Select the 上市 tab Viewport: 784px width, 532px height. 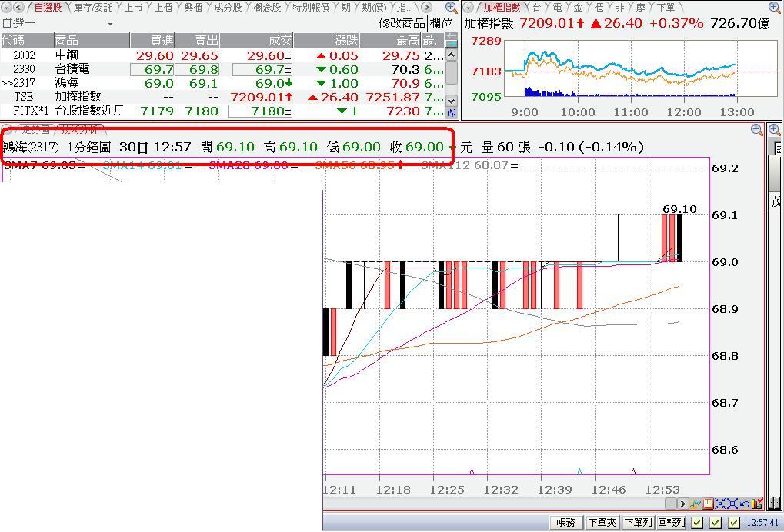point(134,7)
